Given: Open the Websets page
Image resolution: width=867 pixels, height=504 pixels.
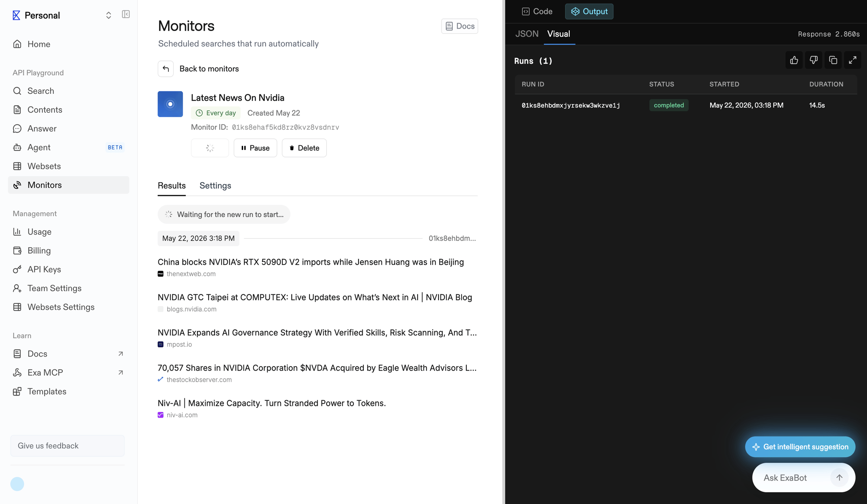Looking at the screenshot, I should pyautogui.click(x=69, y=166).
